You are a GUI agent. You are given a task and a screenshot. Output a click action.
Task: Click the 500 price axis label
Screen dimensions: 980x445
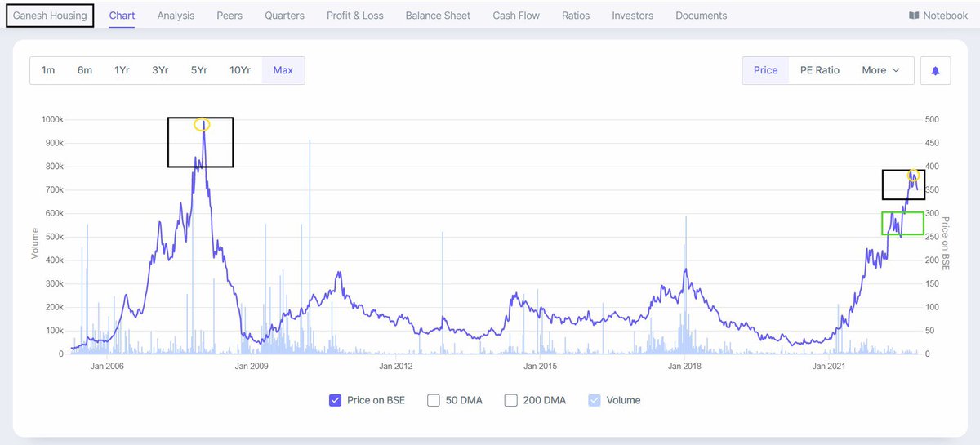pyautogui.click(x=932, y=119)
